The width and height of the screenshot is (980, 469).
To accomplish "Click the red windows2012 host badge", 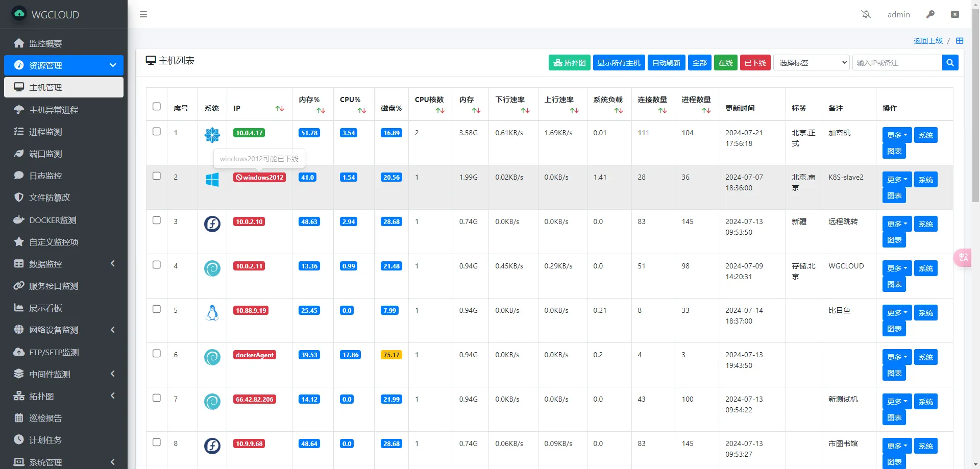I will [259, 178].
